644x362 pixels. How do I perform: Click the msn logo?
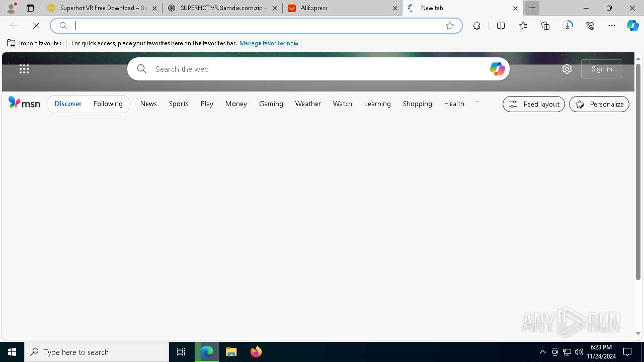tap(24, 103)
